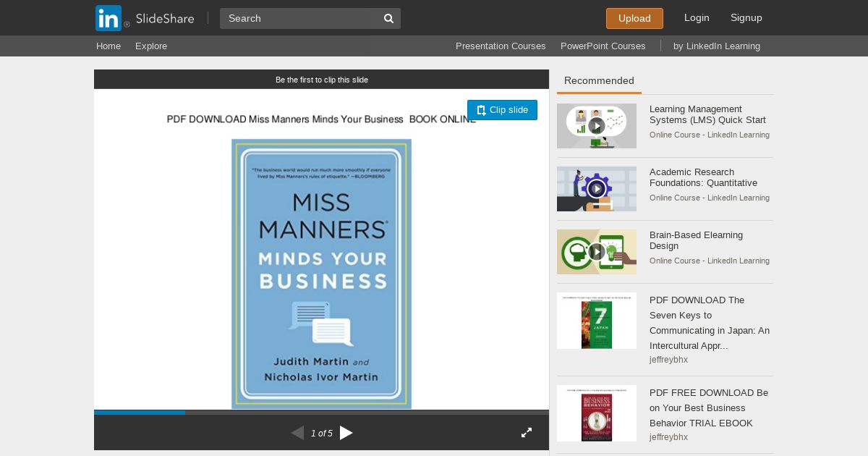
Task: Play Learning Management Systems course thumbnail
Action: (x=597, y=126)
